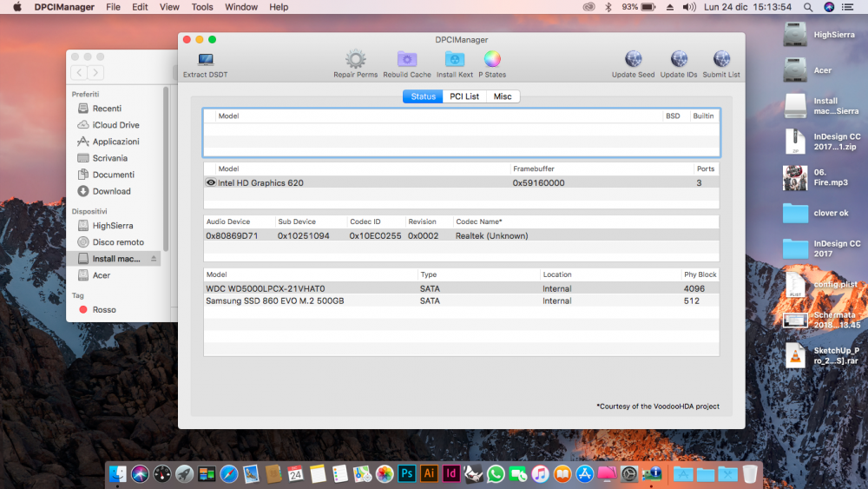The height and width of the screenshot is (489, 868).
Task: Click the Finder window back arrow
Action: (x=79, y=73)
